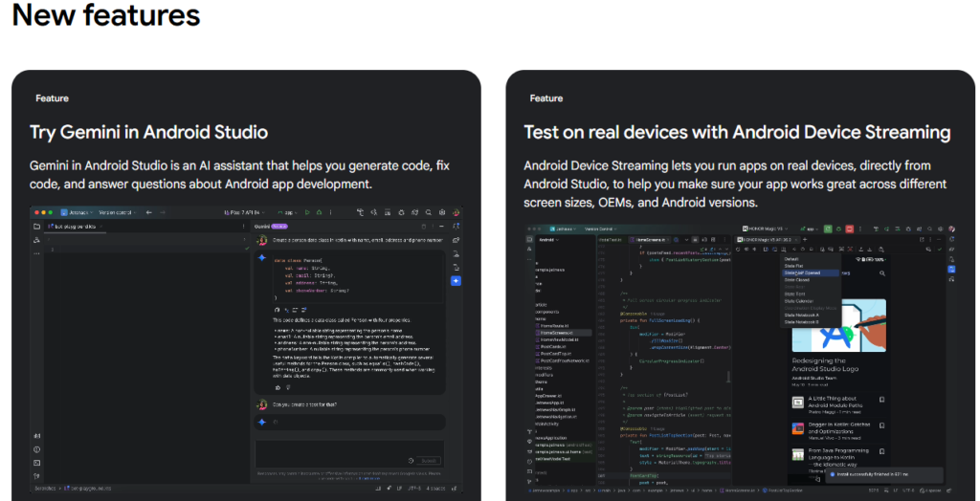
Task: Click the highlighted Running Devices icon on right tool bar
Action: point(951,270)
